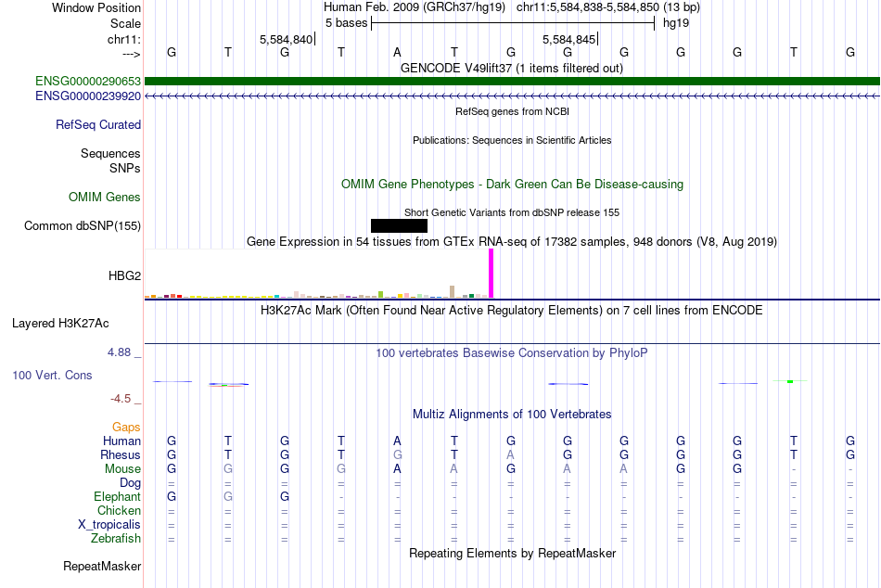
Task: Click the 5,584,840 ruler position marker
Action: [287, 39]
